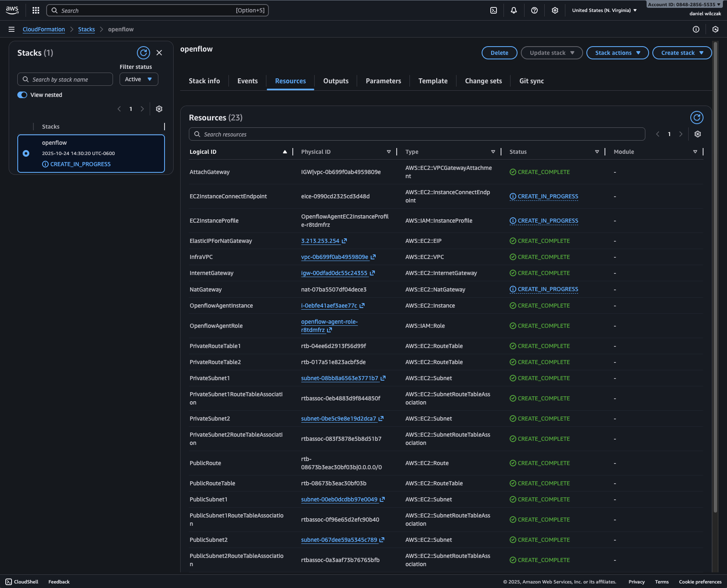Toggle the View nested switch
Image resolution: width=727 pixels, height=588 pixels.
(22, 95)
